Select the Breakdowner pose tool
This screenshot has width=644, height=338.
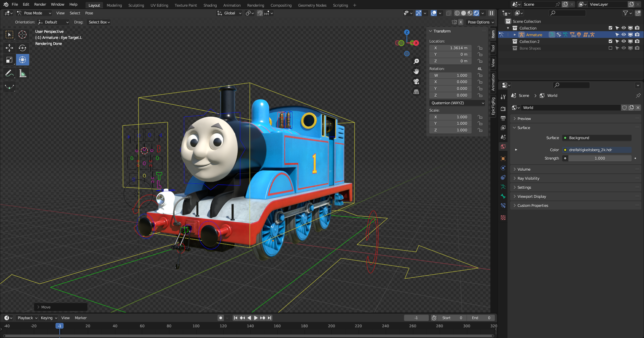click(x=9, y=87)
